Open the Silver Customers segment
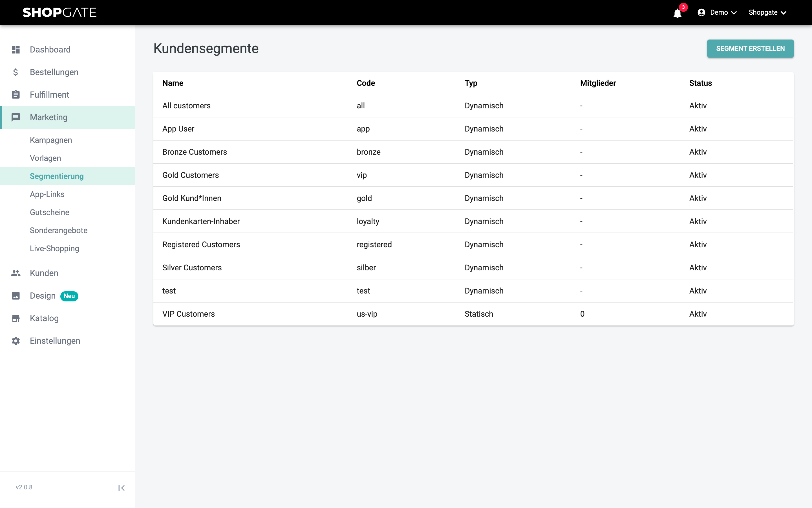The image size is (812, 508). pyautogui.click(x=473, y=268)
